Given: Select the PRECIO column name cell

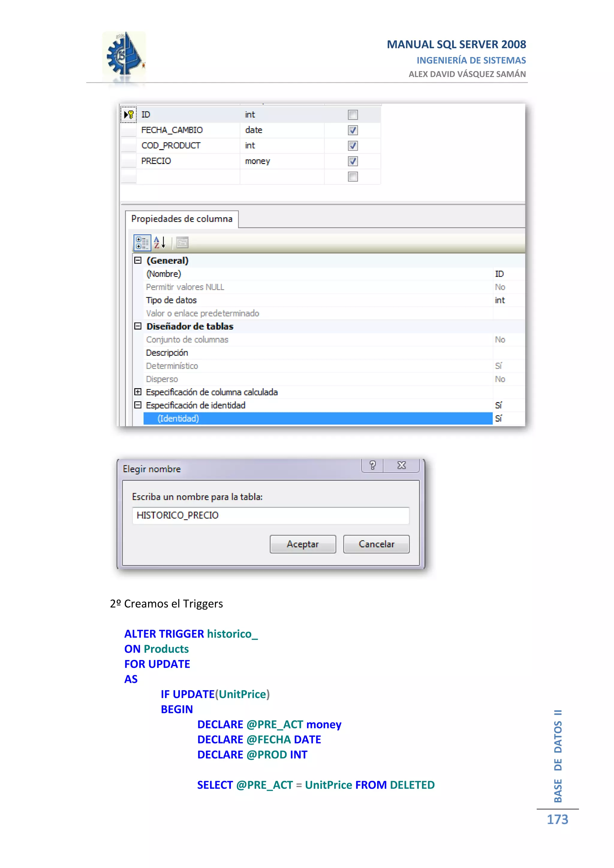Looking at the screenshot, I should click(188, 161).
